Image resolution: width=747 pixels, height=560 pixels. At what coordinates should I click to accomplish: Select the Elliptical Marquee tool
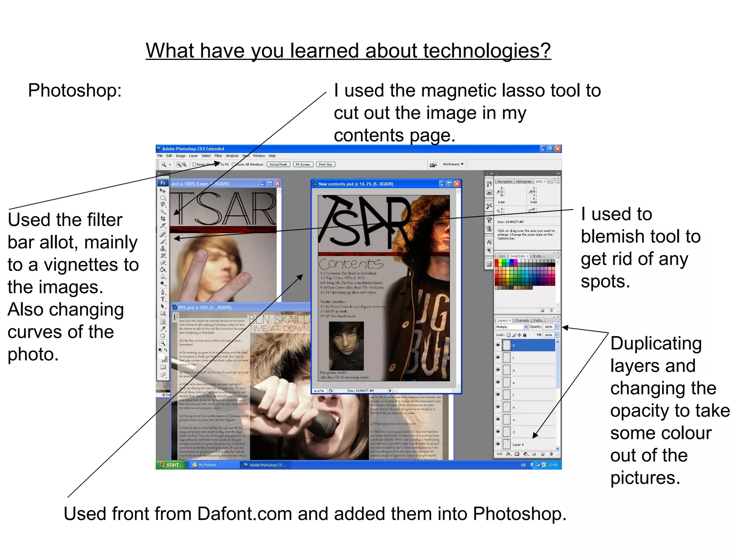[163, 198]
